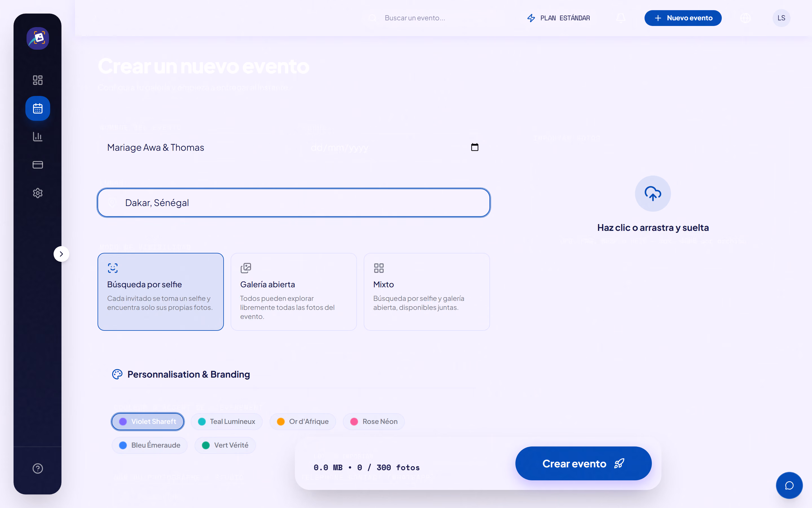Click the location field 'Dakar, Sénégal'
The image size is (812, 508).
[294, 203]
